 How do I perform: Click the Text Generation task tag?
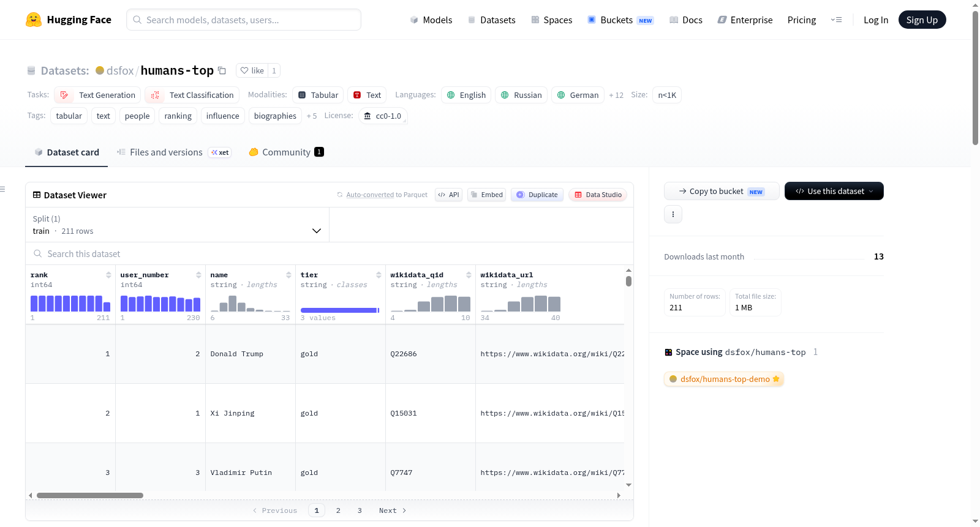[97, 95]
